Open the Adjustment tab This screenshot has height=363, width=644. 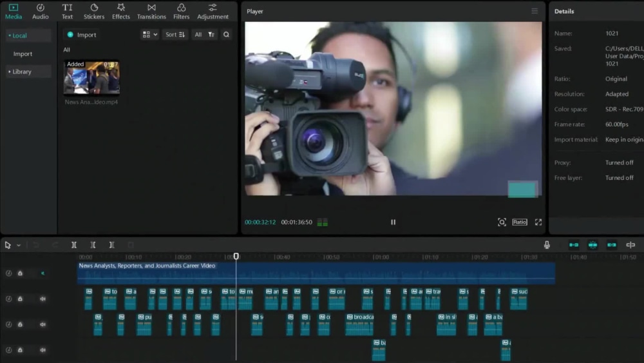(213, 12)
